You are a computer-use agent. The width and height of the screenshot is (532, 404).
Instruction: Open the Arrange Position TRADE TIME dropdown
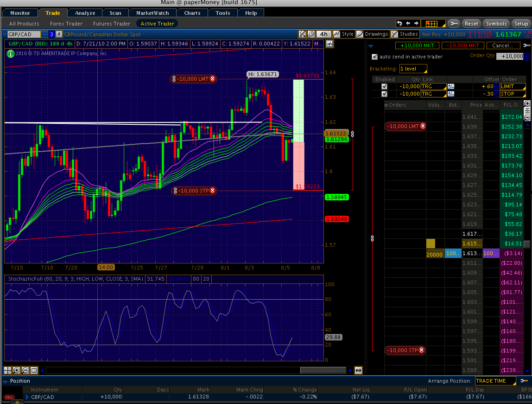pyautogui.click(x=495, y=381)
